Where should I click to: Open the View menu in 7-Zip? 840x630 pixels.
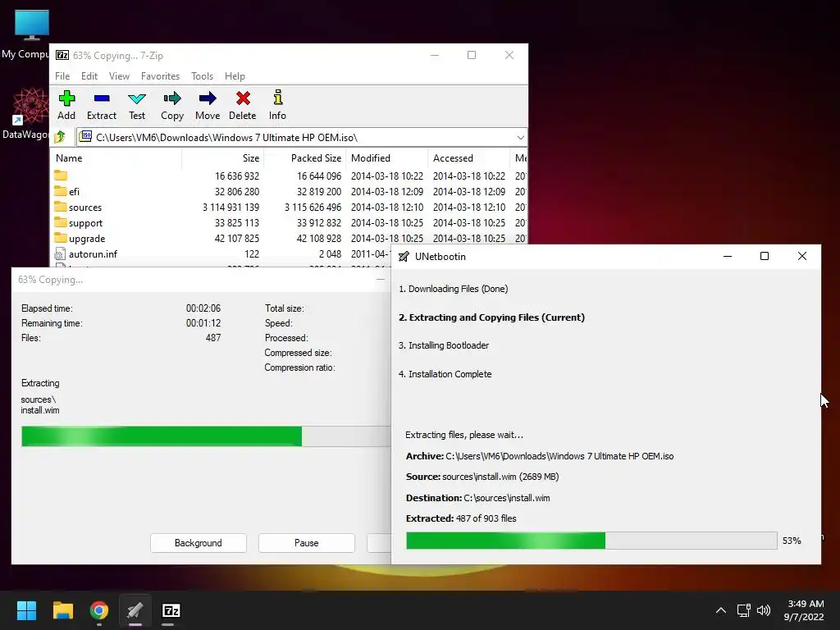point(119,76)
